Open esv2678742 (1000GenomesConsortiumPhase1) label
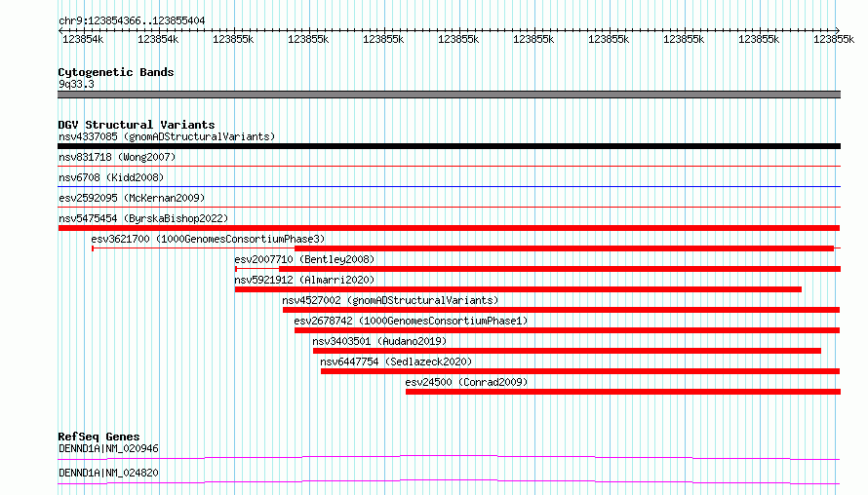The height and width of the screenshot is (495, 868). point(411,321)
